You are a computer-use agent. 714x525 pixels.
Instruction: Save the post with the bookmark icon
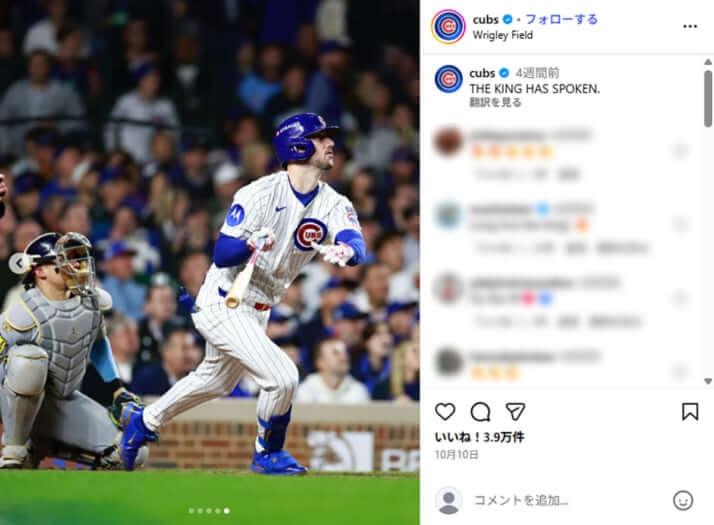(x=690, y=411)
